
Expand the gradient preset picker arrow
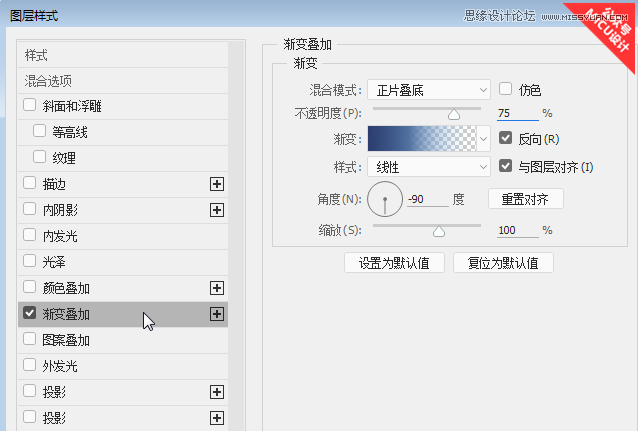pos(484,139)
